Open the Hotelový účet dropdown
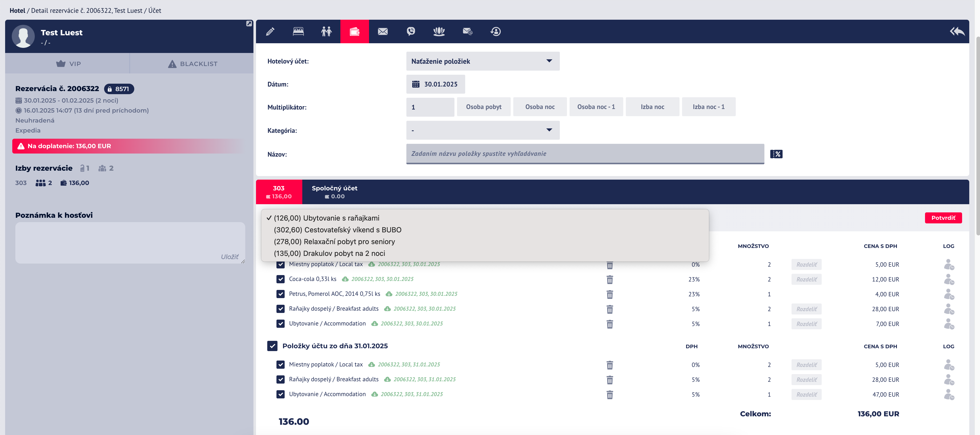Image resolution: width=980 pixels, height=435 pixels. click(x=482, y=61)
